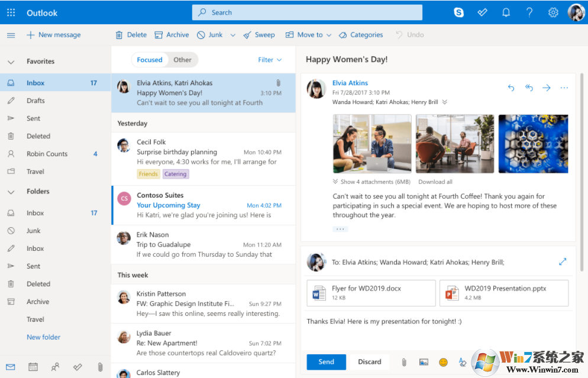Open Travel under Favorites

point(56,172)
